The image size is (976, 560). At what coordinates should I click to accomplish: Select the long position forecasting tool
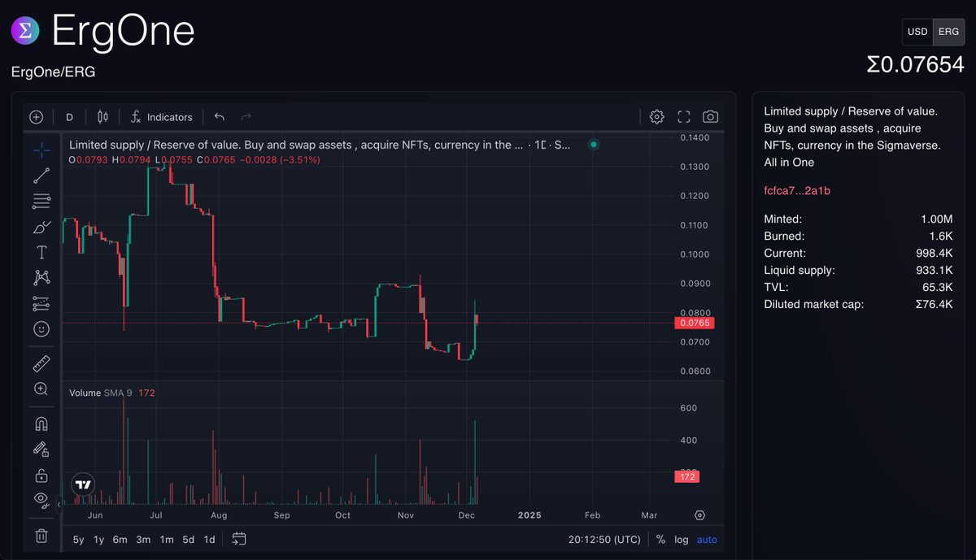pos(41,304)
